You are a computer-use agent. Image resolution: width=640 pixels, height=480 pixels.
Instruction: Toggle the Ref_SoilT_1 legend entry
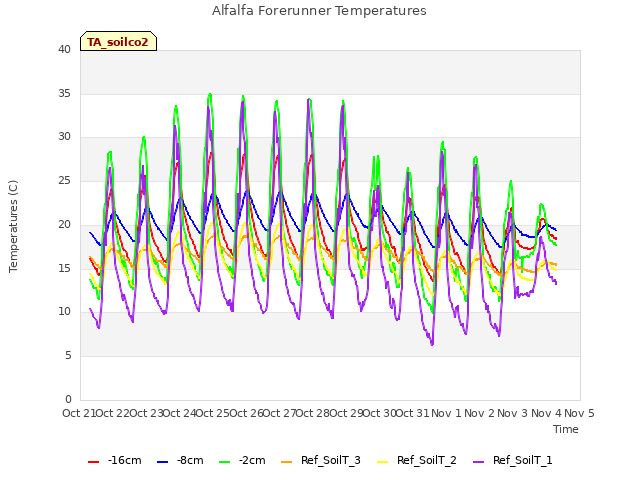click(x=513, y=460)
